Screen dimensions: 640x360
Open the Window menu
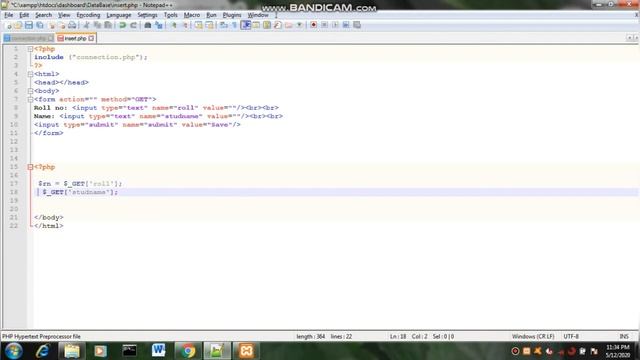point(258,15)
